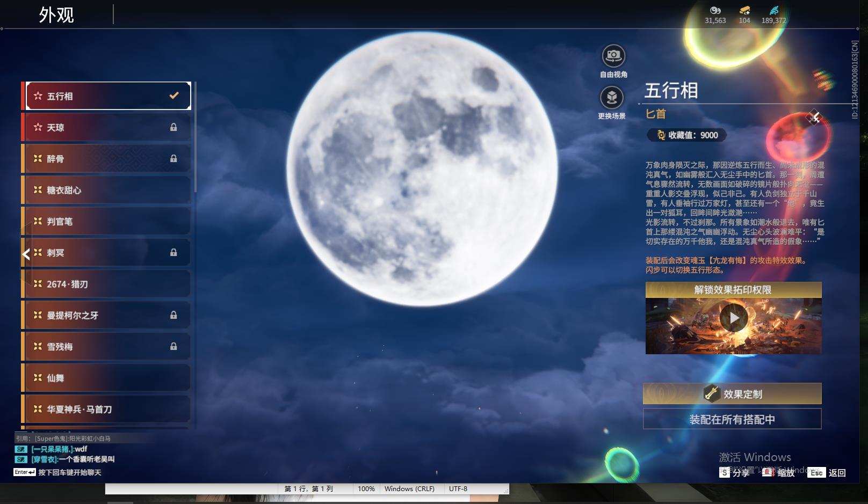Click the lock icon on 刺冥
The width and height of the screenshot is (868, 504).
[x=173, y=252]
